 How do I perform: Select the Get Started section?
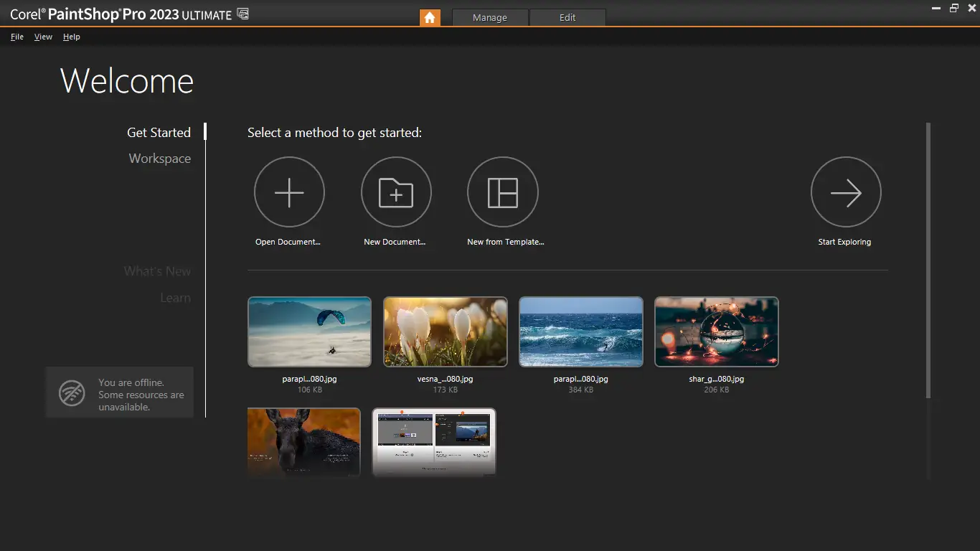tap(159, 132)
